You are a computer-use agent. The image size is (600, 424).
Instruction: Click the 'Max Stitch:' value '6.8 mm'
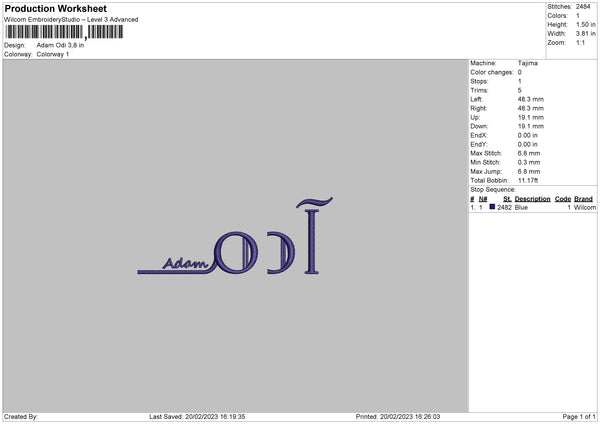(529, 153)
